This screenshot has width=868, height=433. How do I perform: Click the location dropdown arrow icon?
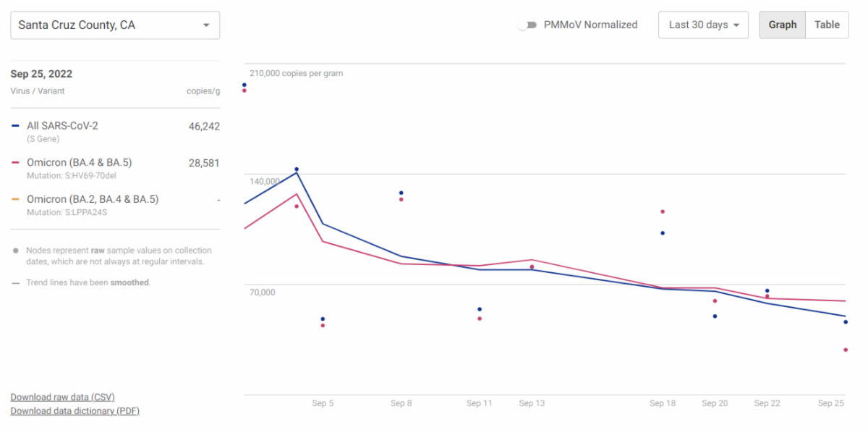(x=207, y=25)
